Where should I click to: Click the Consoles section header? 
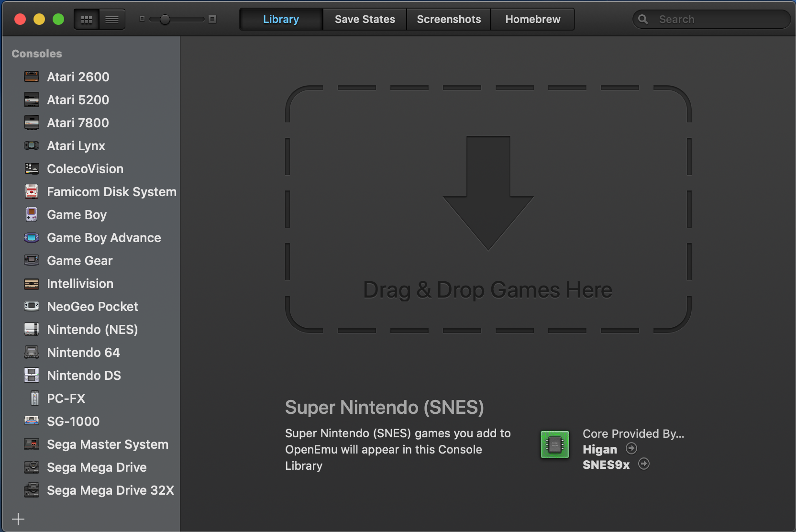37,54
